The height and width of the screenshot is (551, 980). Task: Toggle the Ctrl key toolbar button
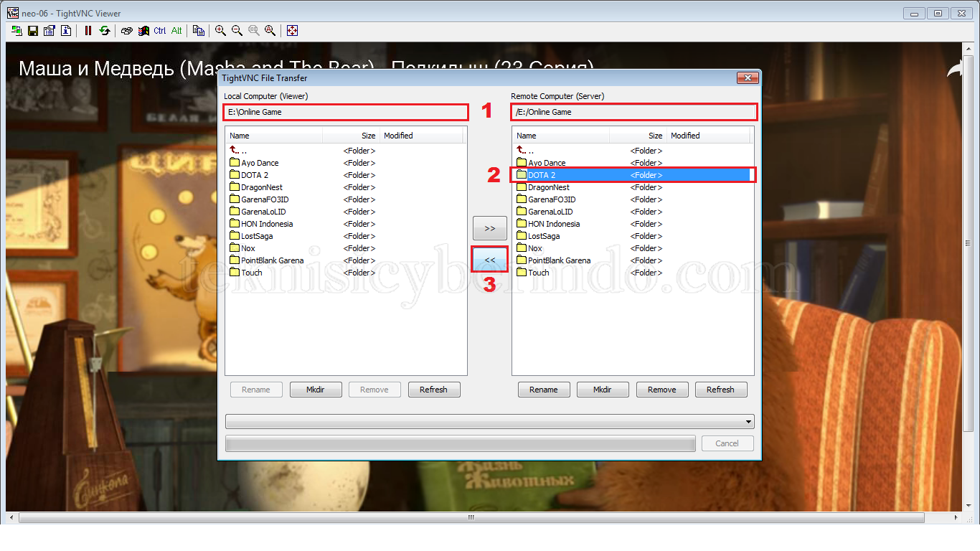[x=160, y=31]
